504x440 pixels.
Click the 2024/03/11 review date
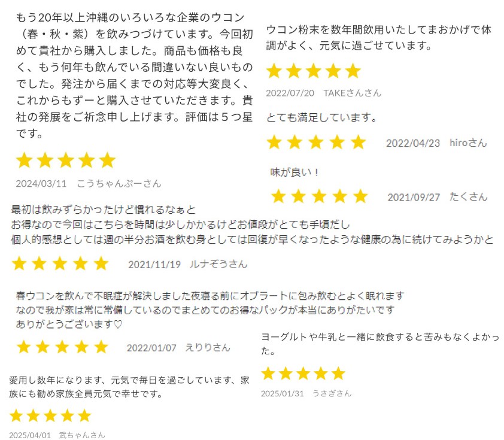coord(41,184)
